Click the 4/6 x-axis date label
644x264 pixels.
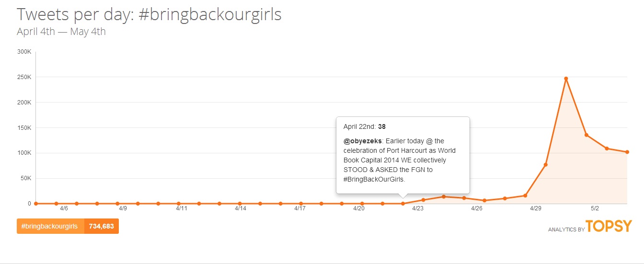pos(64,208)
